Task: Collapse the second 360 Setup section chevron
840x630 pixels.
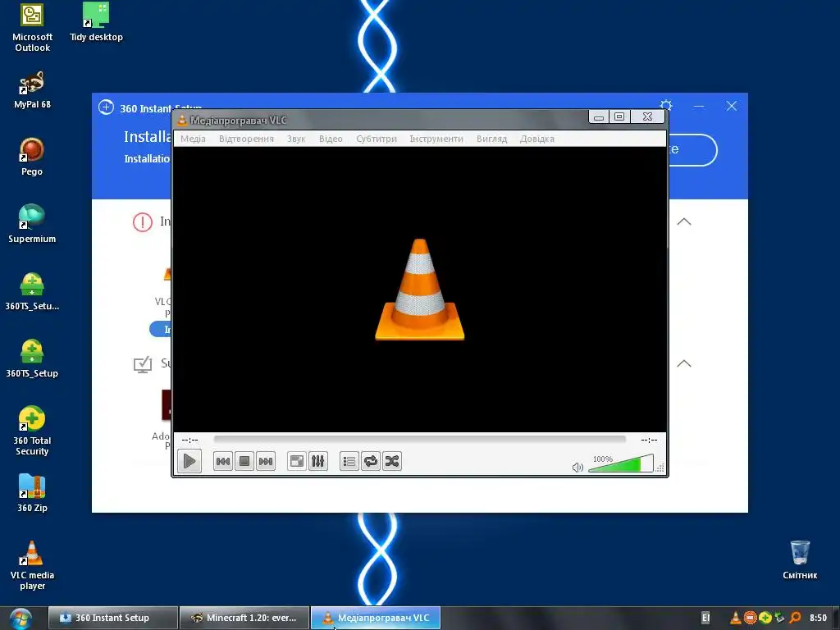Action: coord(684,363)
